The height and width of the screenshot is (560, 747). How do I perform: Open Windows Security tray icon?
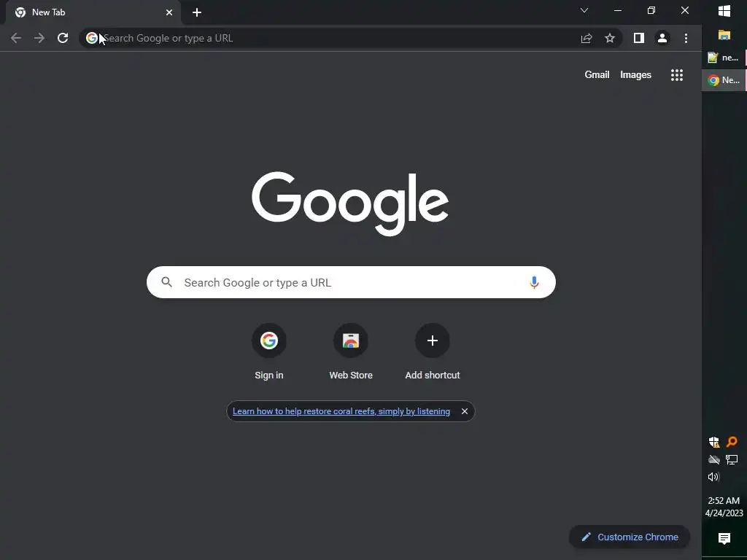714,442
